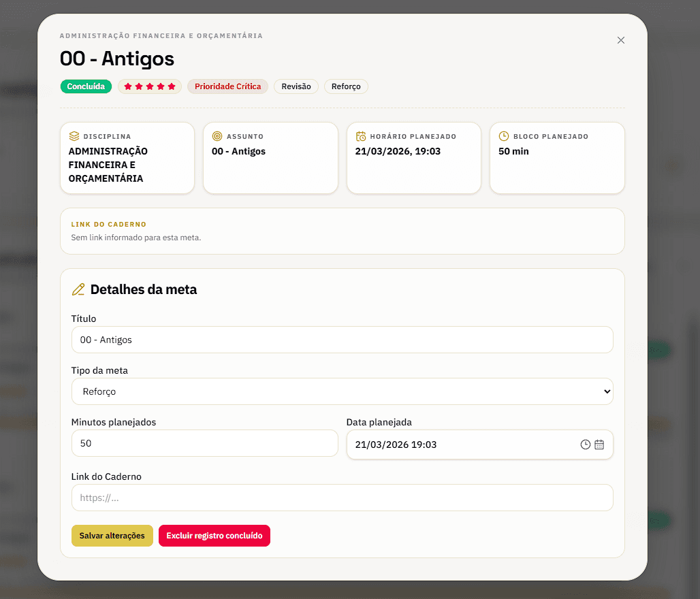
Task: Select the Prioridade Crítica tag
Action: pos(227,86)
